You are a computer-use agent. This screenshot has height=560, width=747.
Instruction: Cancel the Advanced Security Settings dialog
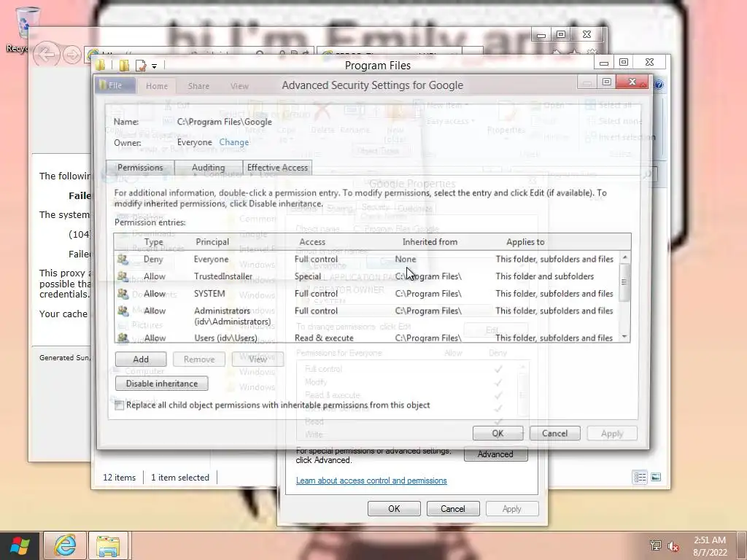[x=554, y=433]
